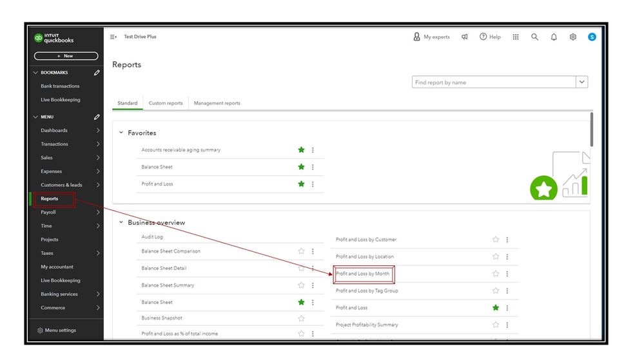Open Bank transactions bookmark

(60, 86)
